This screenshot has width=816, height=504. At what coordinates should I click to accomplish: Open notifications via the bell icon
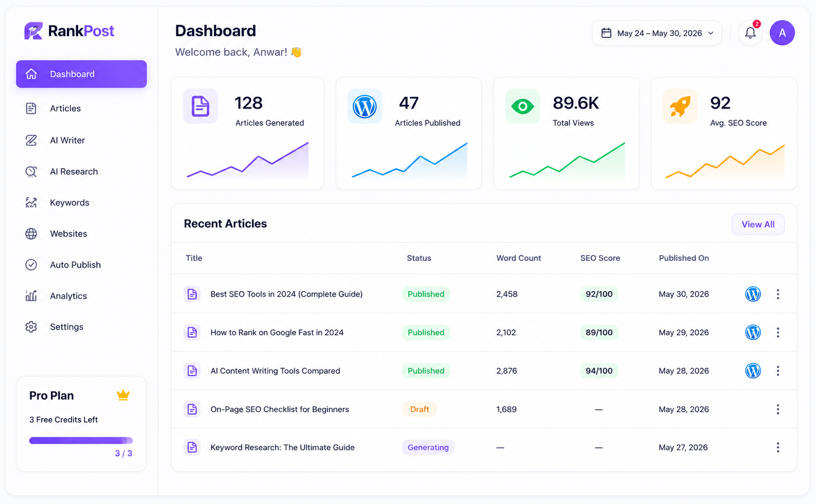pyautogui.click(x=750, y=33)
